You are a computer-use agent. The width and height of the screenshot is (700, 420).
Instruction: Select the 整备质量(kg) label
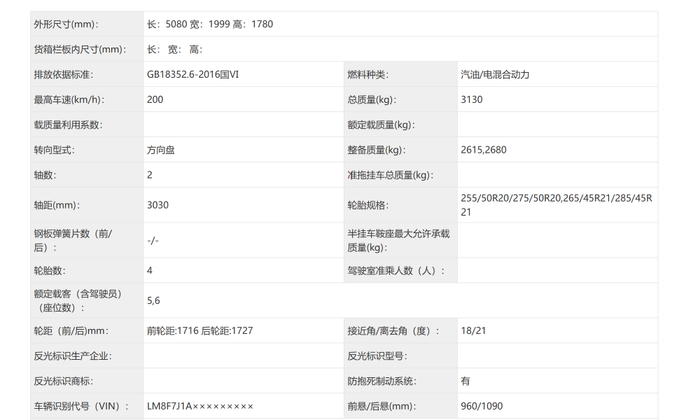(x=376, y=150)
